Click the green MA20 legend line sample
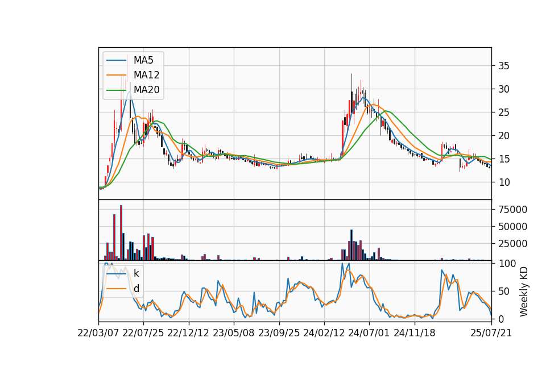546x392 pixels. click(116, 90)
